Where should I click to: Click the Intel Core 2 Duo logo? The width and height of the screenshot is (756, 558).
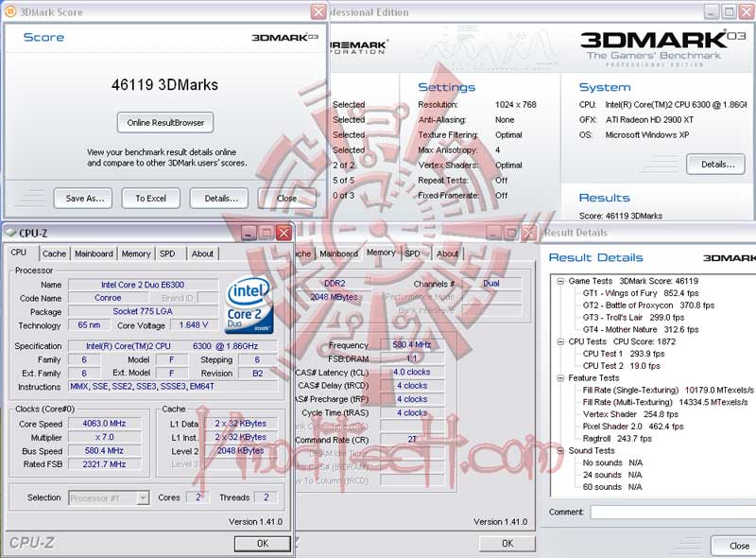pyautogui.click(x=249, y=305)
